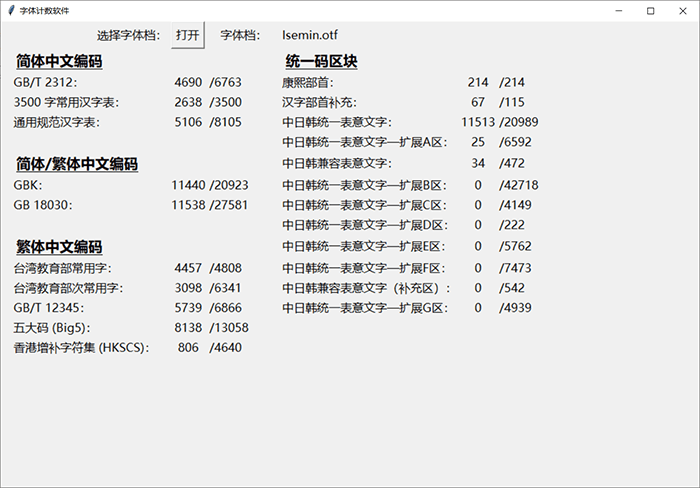Click the 打开 button to open a font file

[187, 35]
